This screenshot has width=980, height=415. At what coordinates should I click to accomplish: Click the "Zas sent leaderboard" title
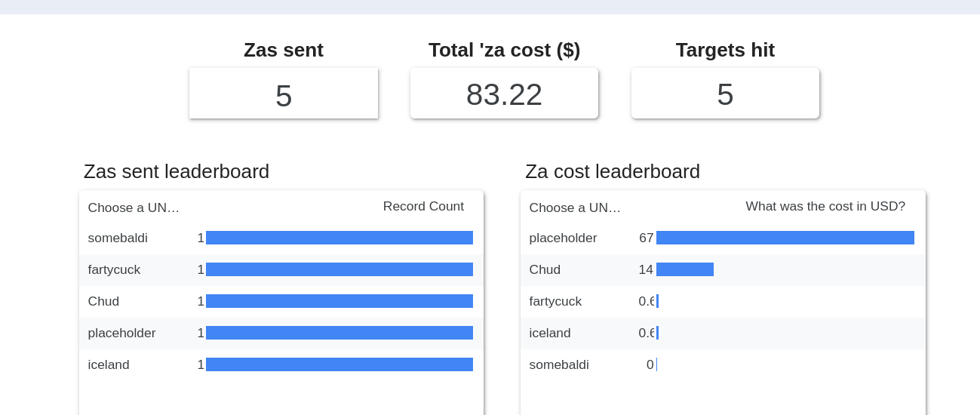177,171
